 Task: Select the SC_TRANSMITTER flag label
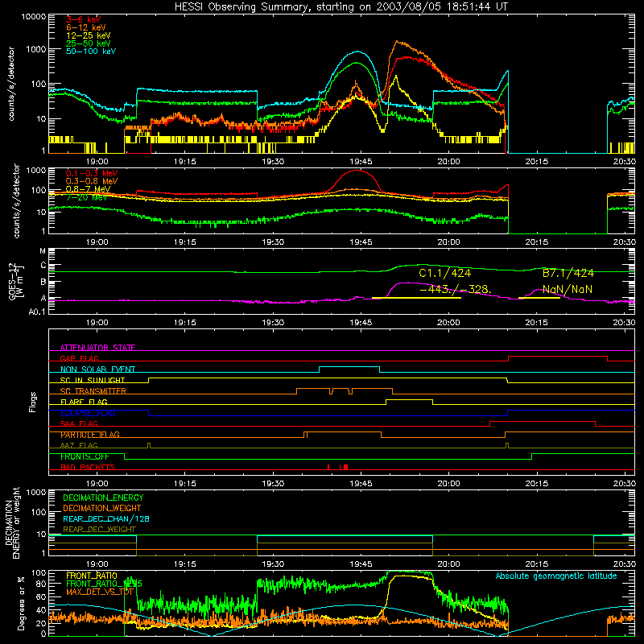(93, 391)
